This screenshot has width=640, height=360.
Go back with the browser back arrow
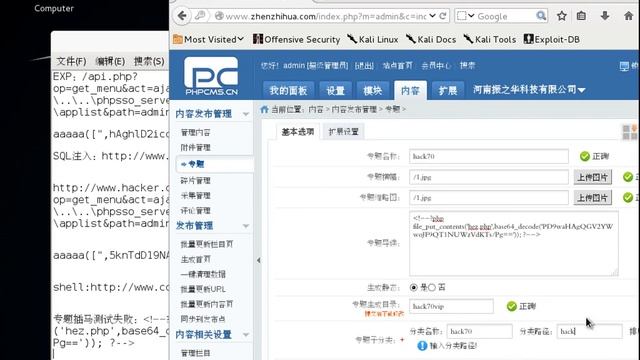pyautogui.click(x=182, y=16)
